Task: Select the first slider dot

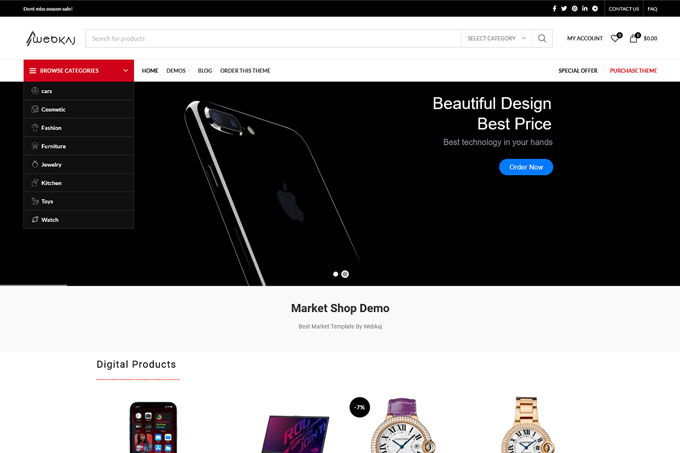Action: pyautogui.click(x=335, y=274)
